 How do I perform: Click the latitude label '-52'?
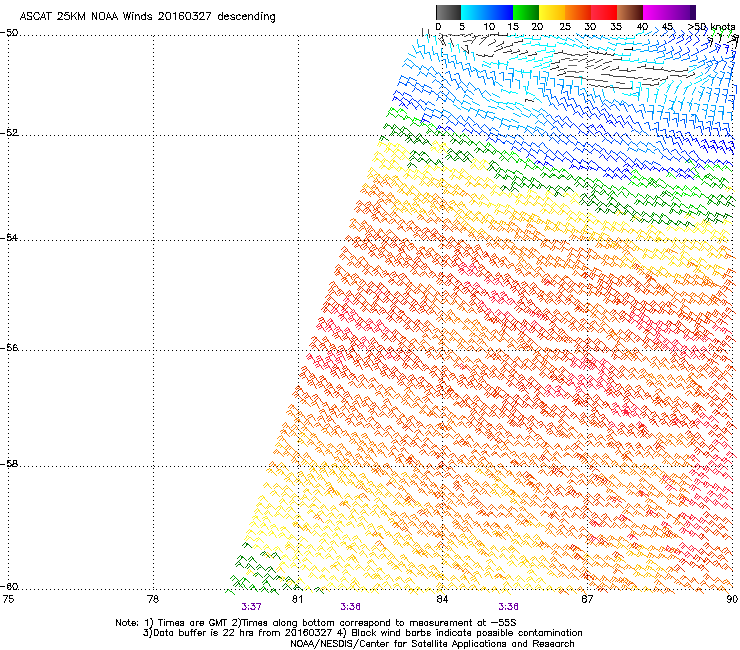coord(9,133)
